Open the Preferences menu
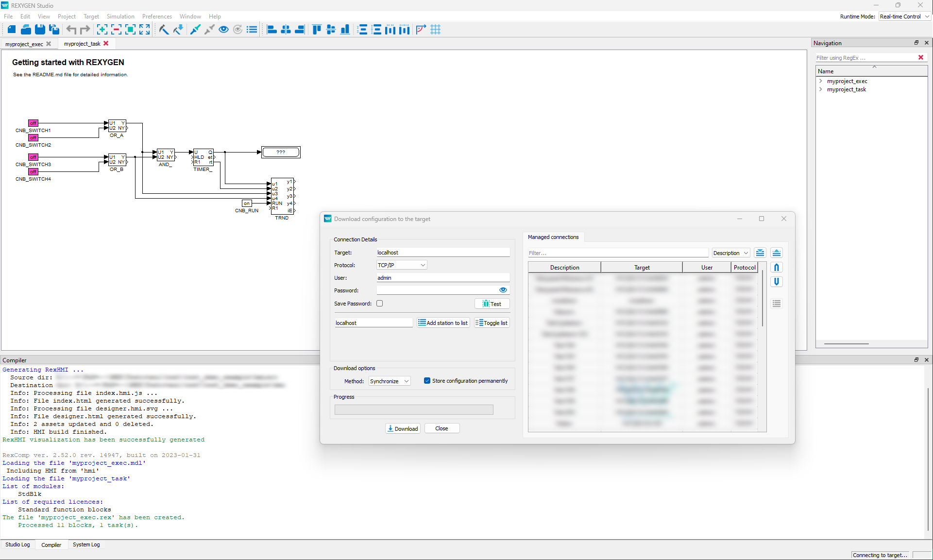 [x=157, y=17]
